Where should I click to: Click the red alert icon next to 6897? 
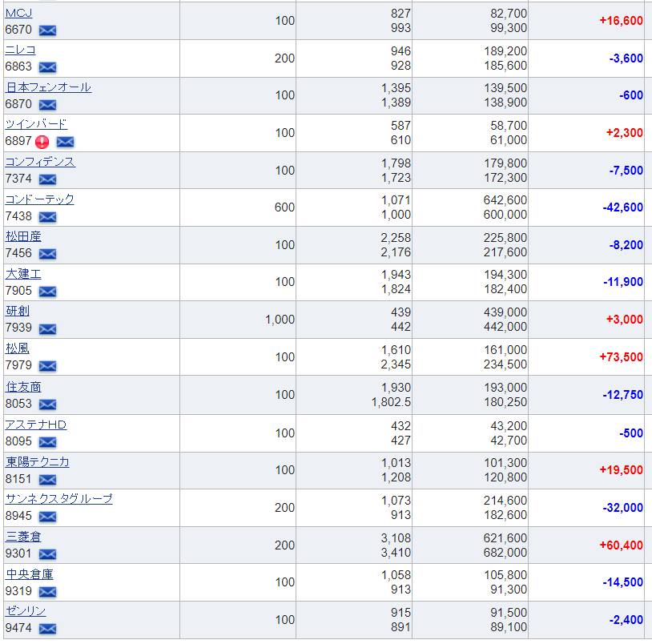click(42, 142)
